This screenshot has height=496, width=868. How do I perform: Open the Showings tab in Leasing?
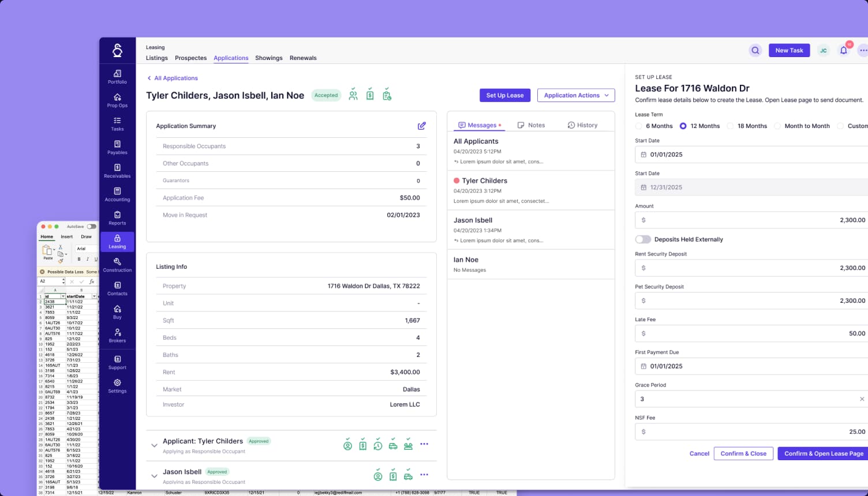point(268,58)
